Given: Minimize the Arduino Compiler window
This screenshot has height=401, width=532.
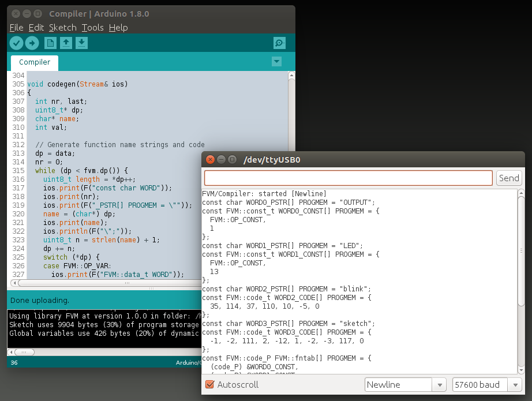Looking at the screenshot, I should point(27,14).
